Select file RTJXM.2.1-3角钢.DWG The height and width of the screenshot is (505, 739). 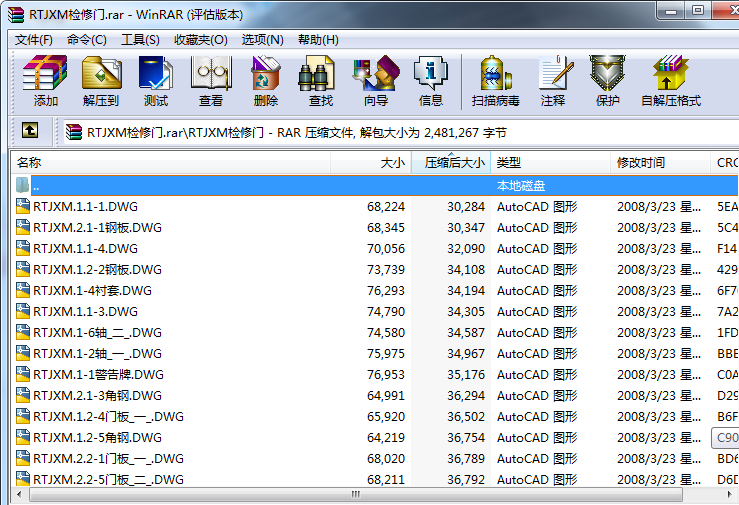[x=98, y=396]
